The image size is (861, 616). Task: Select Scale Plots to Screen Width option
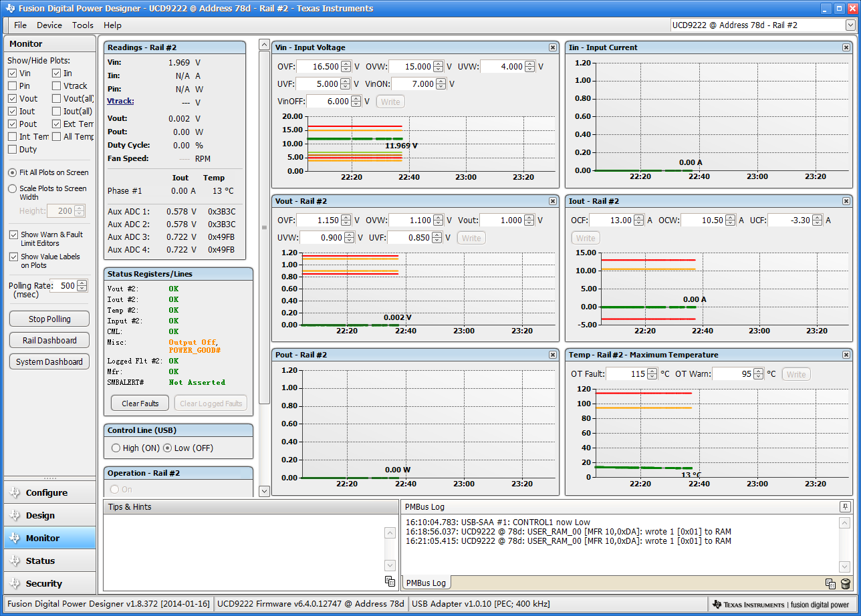pos(12,189)
